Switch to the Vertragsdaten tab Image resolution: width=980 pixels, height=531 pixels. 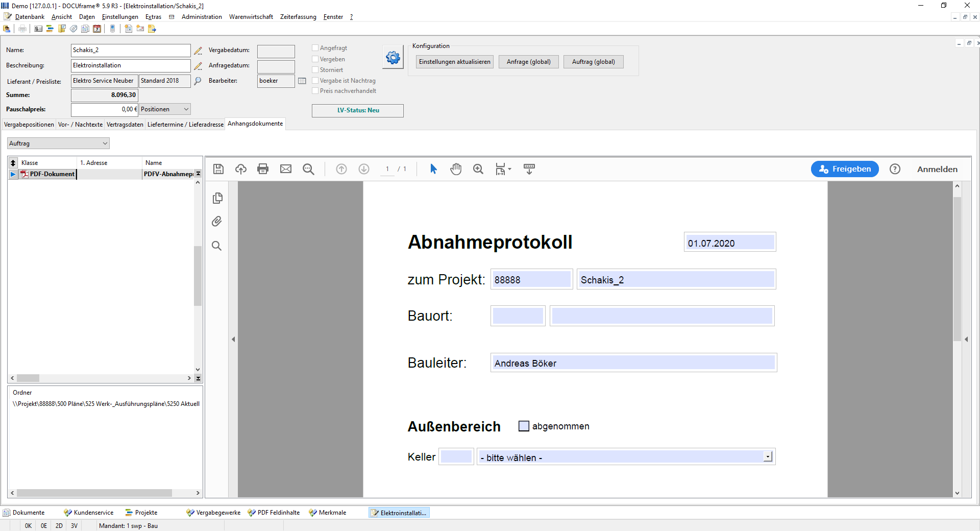coord(125,125)
